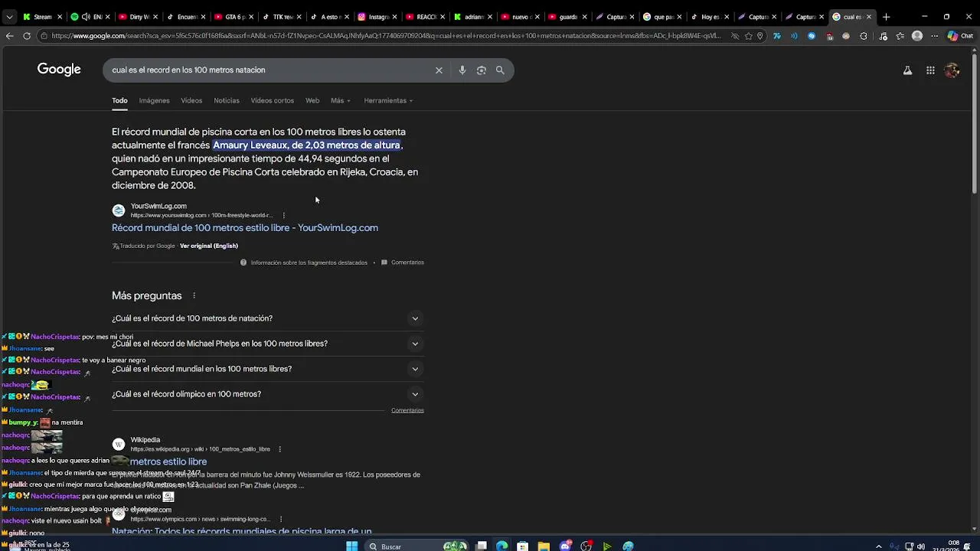The image size is (980, 551).
Task: Start voice search with the microphone icon
Action: (x=462, y=70)
